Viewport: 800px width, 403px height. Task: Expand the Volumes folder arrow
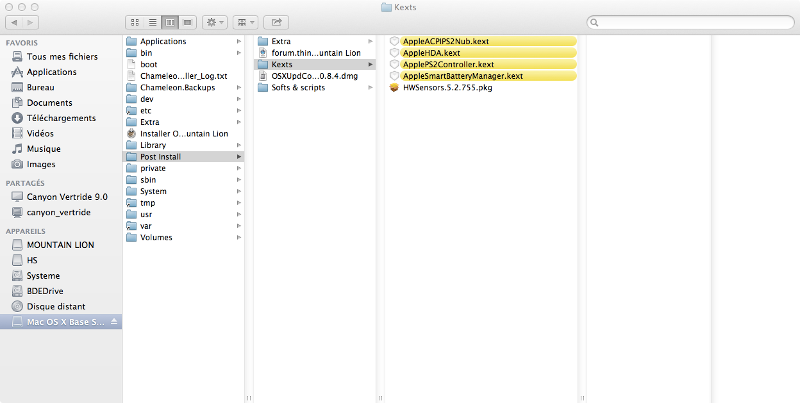pos(239,238)
